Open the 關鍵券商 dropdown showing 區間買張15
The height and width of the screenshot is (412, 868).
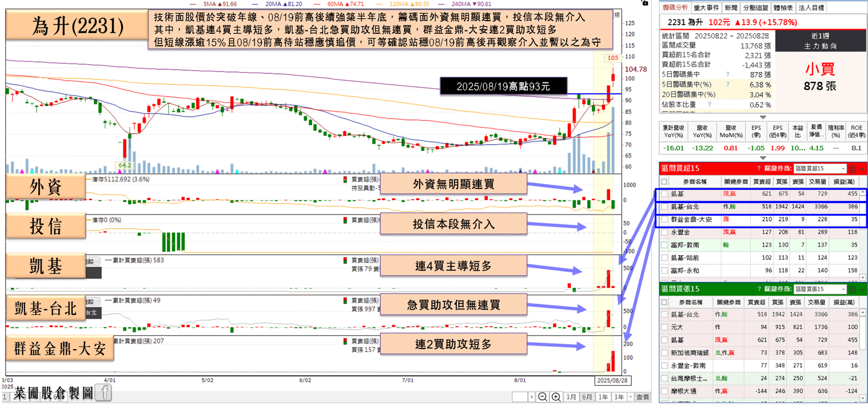tap(819, 289)
